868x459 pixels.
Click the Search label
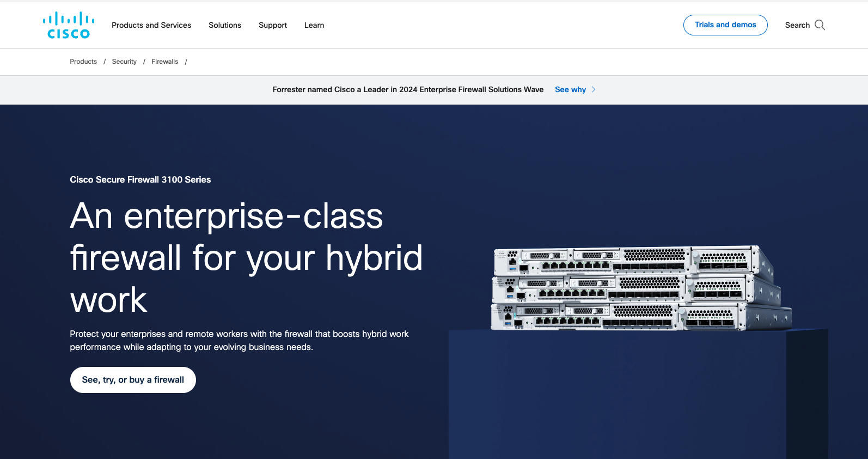coord(797,25)
